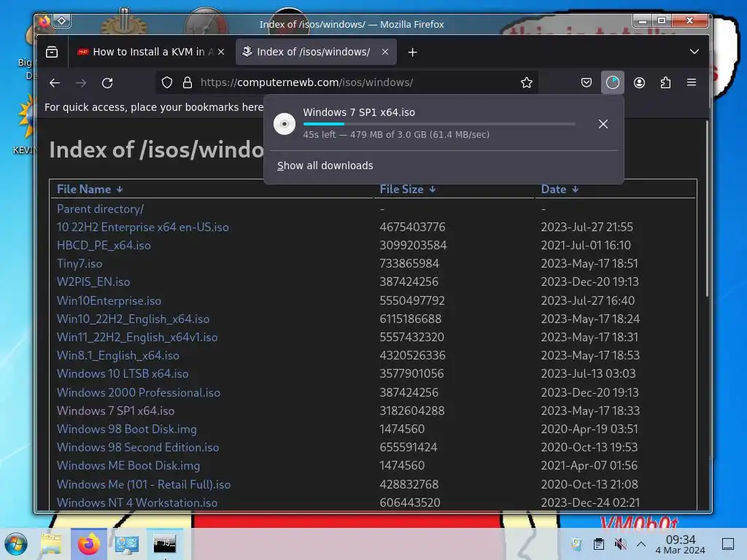Expand the list all tabs chevron
Screen dimensions: 747x560
[694, 52]
